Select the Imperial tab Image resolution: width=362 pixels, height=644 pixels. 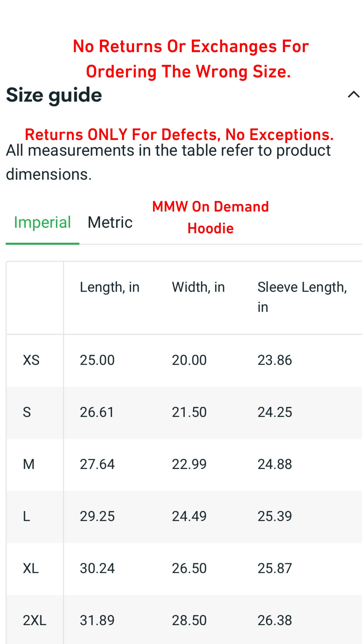tap(42, 222)
